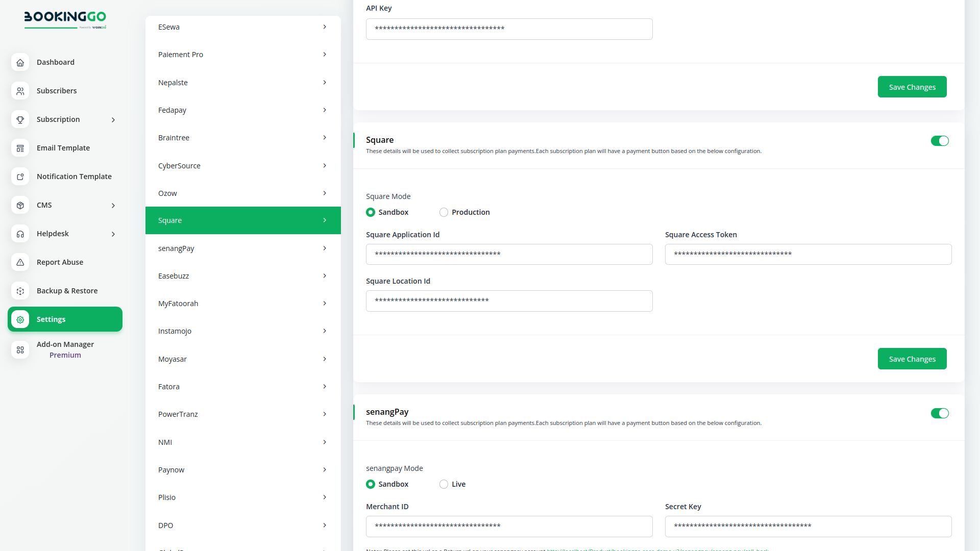
Task: Choose Live for senangpay Mode
Action: coord(444,484)
